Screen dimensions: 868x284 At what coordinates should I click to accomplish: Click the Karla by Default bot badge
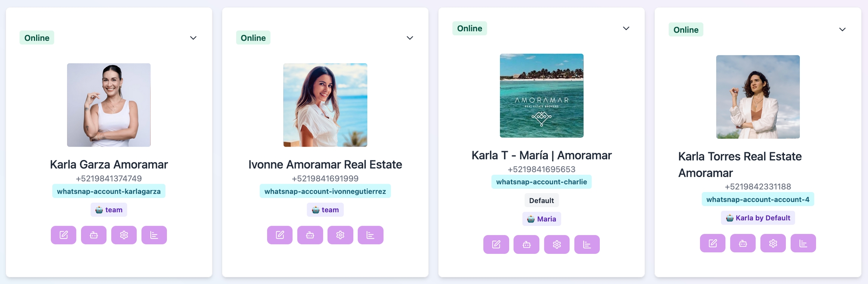click(x=758, y=218)
